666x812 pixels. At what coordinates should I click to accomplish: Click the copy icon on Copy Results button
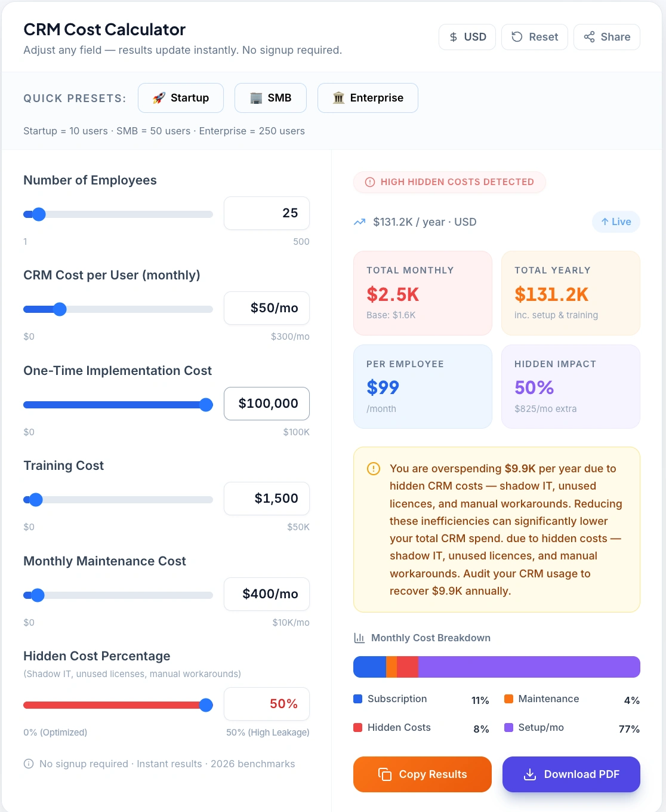pos(383,774)
